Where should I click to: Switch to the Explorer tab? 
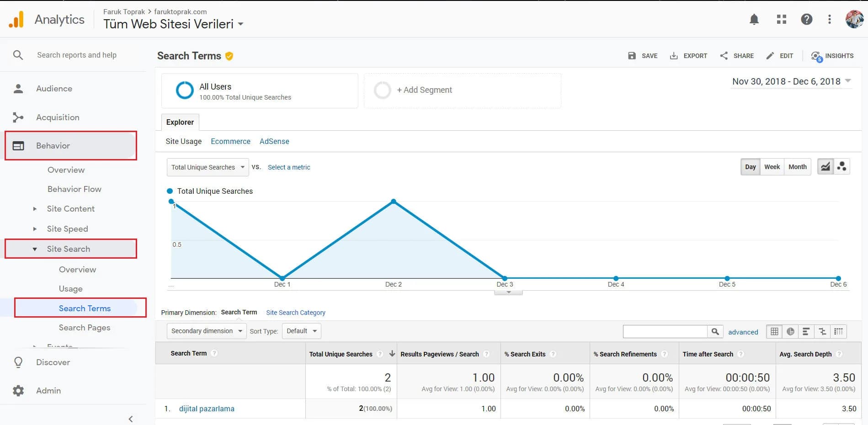pyautogui.click(x=180, y=122)
